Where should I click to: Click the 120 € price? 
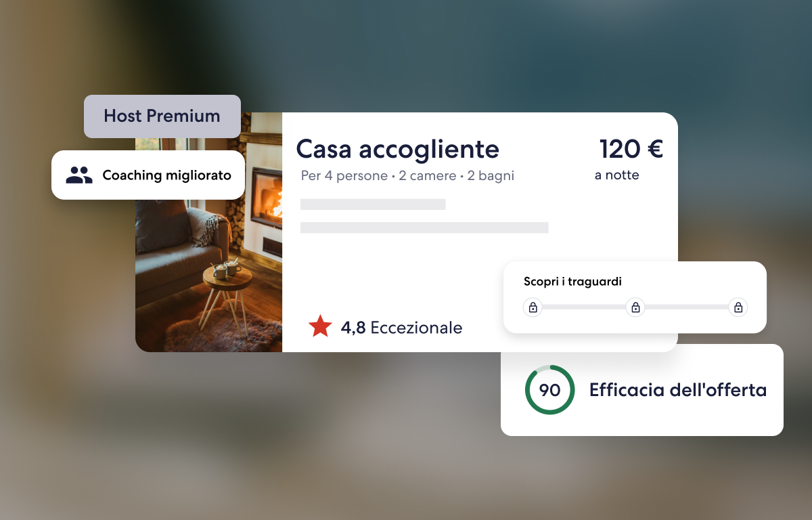[631, 149]
